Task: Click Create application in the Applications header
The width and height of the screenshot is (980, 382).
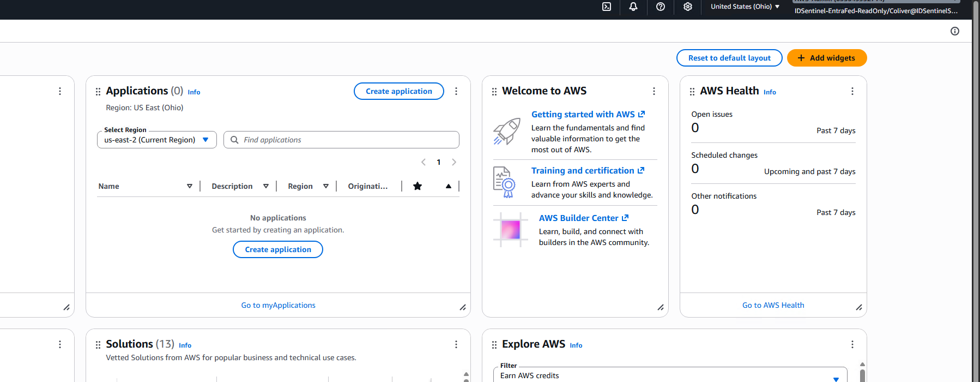Action: click(399, 91)
